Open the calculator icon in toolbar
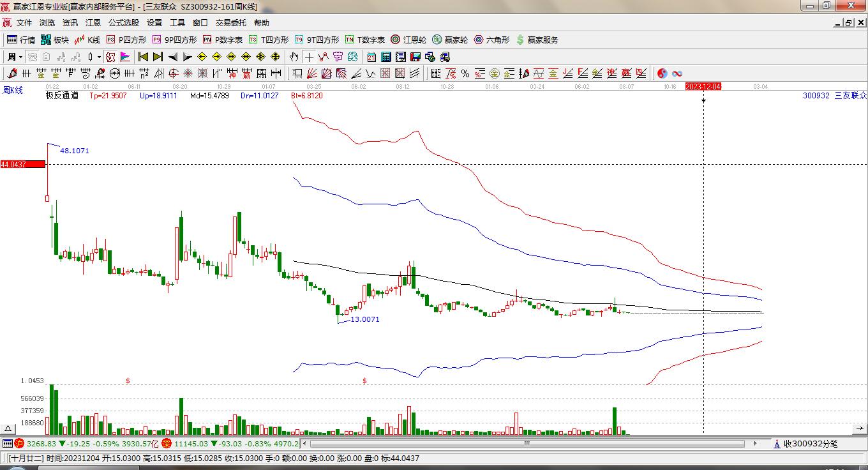The height and width of the screenshot is (470, 868). pos(386,57)
